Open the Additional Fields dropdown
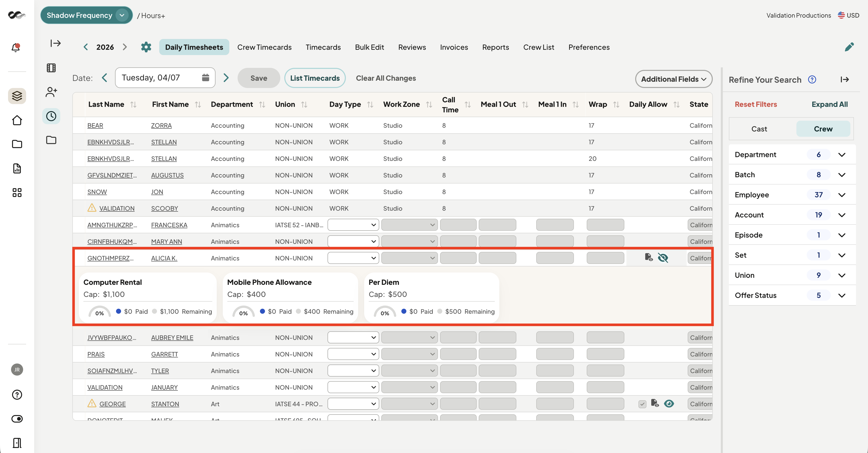Image resolution: width=868 pixels, height=453 pixels. click(x=674, y=79)
